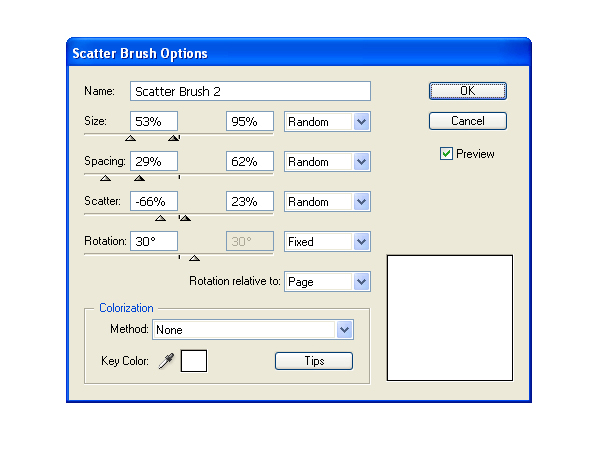Click the Scatter maximum slider handle

(185, 218)
